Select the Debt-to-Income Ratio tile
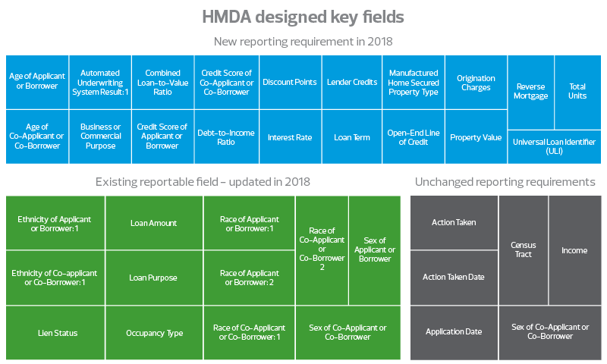This screenshot has width=607, height=364. pyautogui.click(x=225, y=137)
